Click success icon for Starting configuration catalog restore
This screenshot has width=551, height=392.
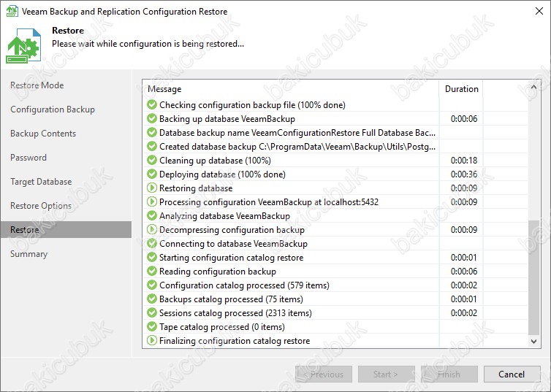click(x=152, y=257)
